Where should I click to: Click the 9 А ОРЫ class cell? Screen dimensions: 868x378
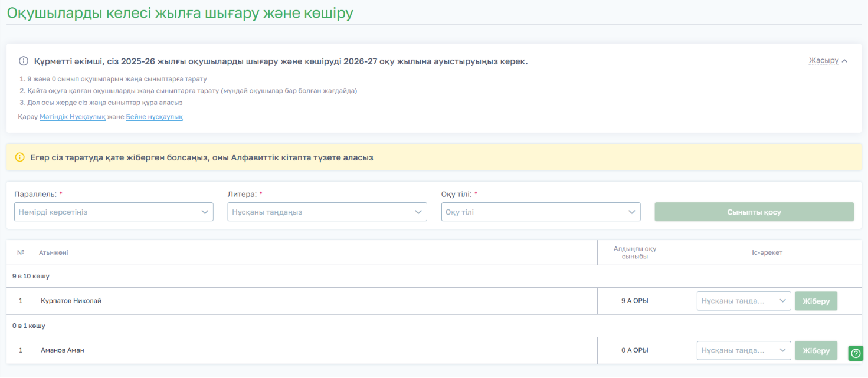[x=635, y=301]
